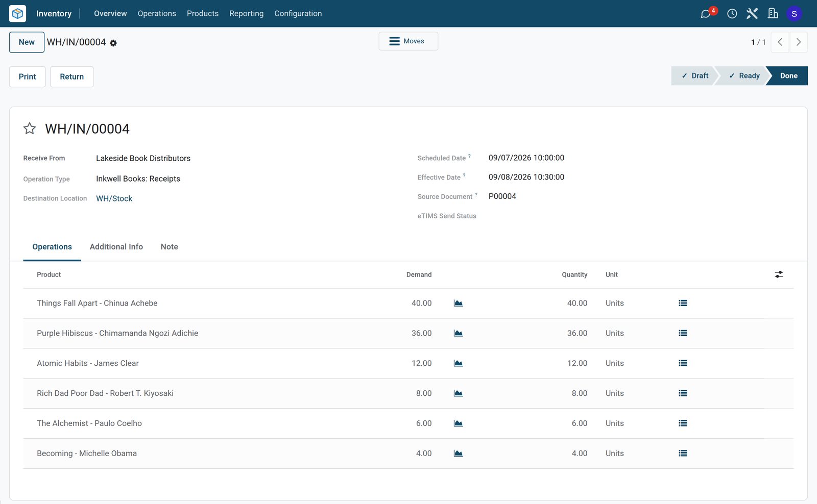Screen dimensions: 817x504
Task: Open detailed operations for The Alchemist
Action: click(x=683, y=423)
